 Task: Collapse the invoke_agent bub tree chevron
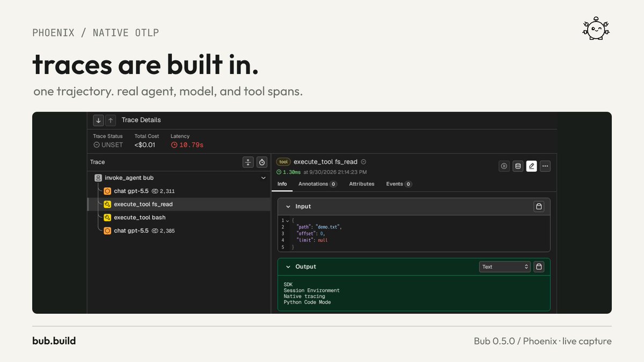(x=263, y=178)
